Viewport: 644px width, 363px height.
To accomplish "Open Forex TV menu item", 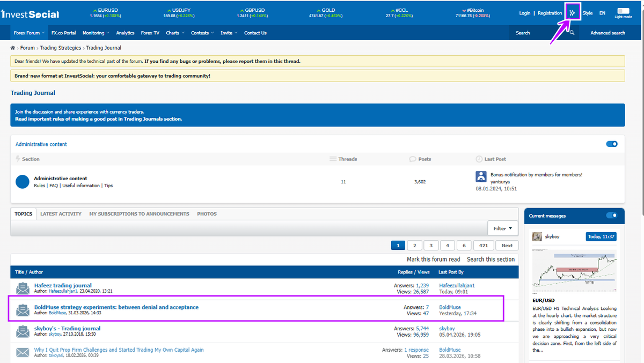I will (150, 33).
